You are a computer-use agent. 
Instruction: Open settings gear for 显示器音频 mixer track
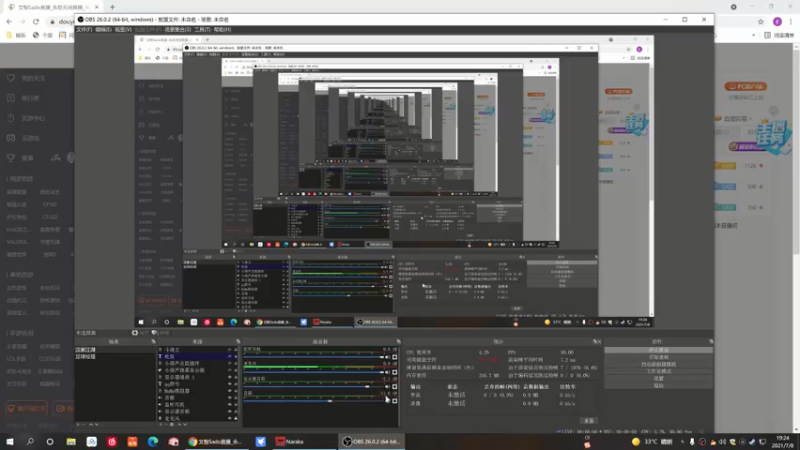click(394, 387)
